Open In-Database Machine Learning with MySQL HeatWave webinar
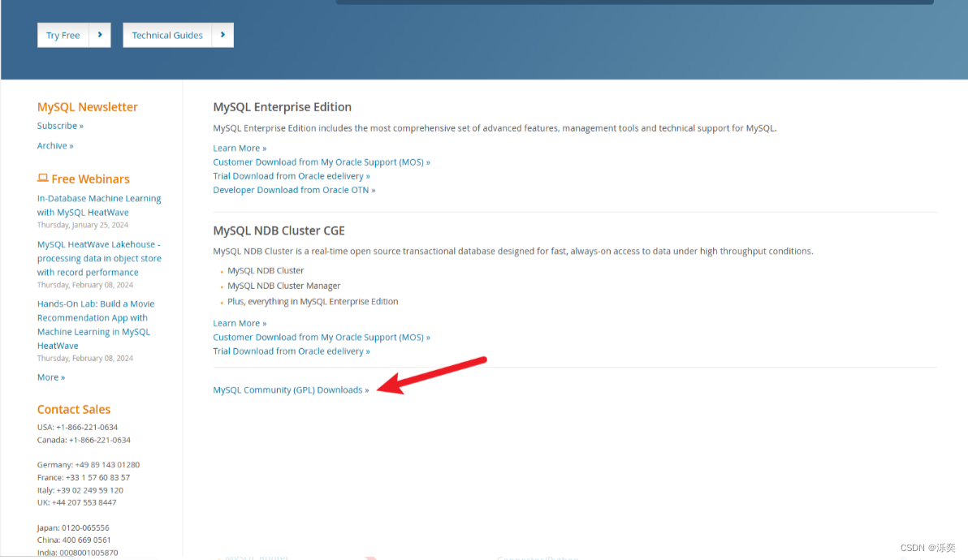Image resolution: width=968 pixels, height=560 pixels. coord(99,205)
